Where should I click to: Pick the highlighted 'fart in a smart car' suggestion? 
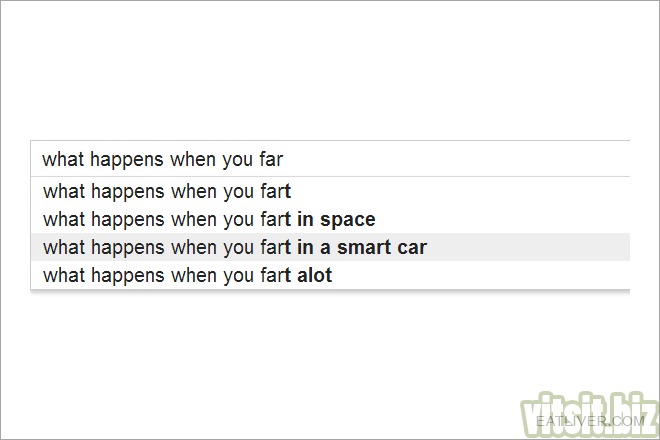point(330,247)
